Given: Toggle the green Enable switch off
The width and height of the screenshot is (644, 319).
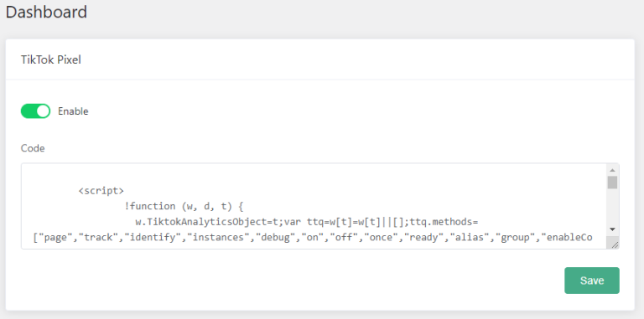Looking at the screenshot, I should pos(36,111).
